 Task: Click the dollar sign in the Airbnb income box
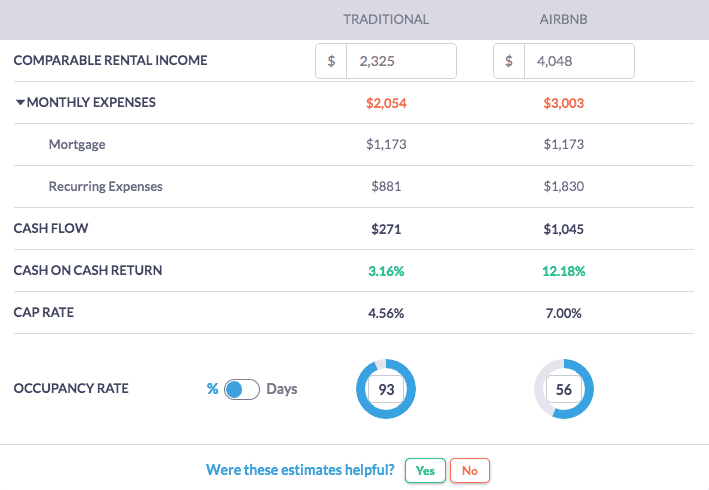510,60
